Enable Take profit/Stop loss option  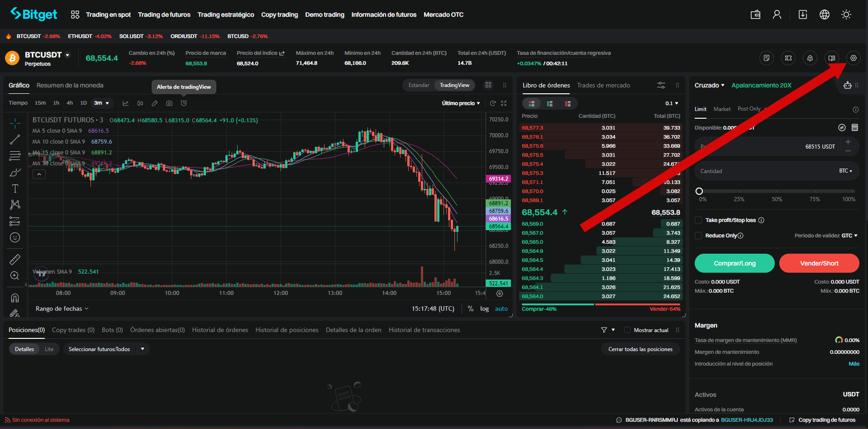(698, 220)
